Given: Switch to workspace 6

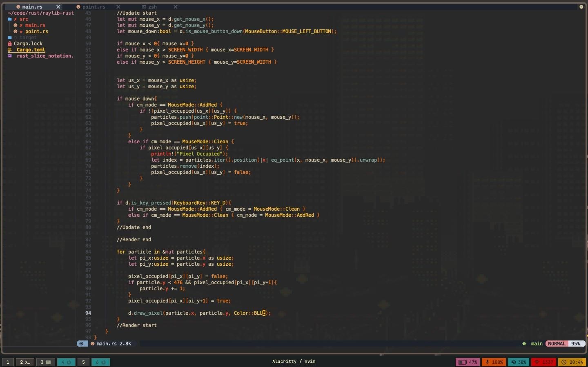Looking at the screenshot, I should click(x=100, y=362).
